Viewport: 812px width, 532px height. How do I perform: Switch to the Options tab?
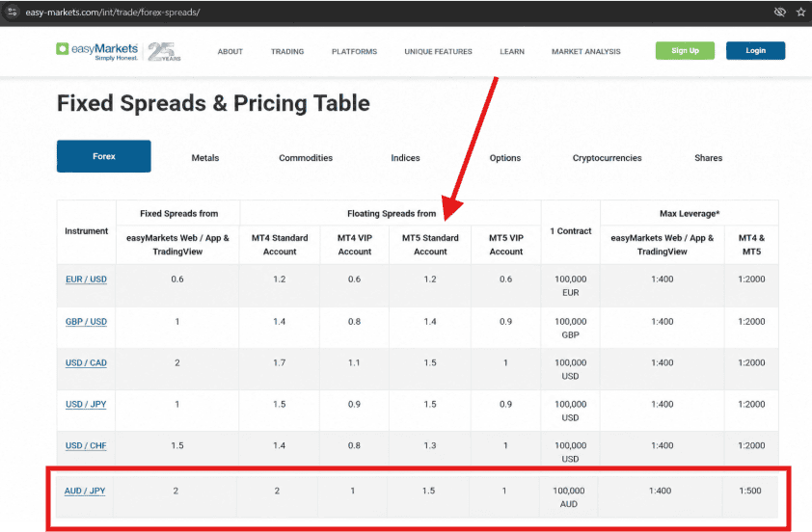click(505, 158)
